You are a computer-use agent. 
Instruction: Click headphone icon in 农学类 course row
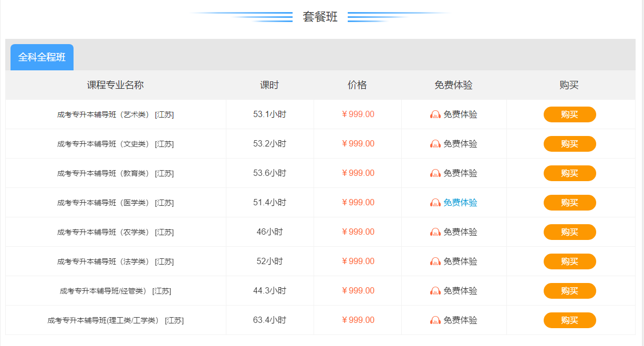coord(435,232)
